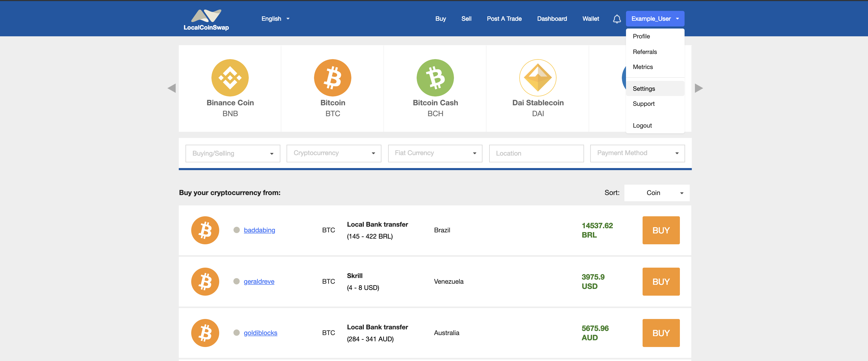Click status dot next to baddabing
The image size is (868, 361).
237,230
